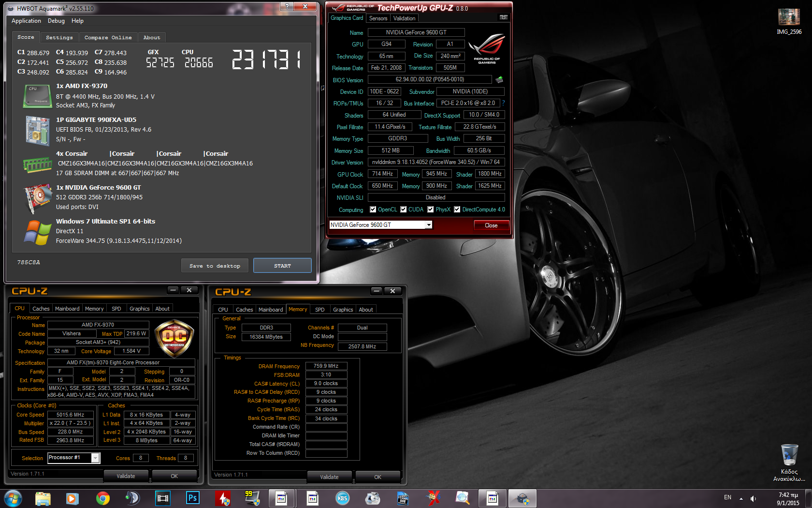Open the IMG_2596 desktop thumbnail
The width and height of the screenshot is (812, 508).
tap(789, 22)
